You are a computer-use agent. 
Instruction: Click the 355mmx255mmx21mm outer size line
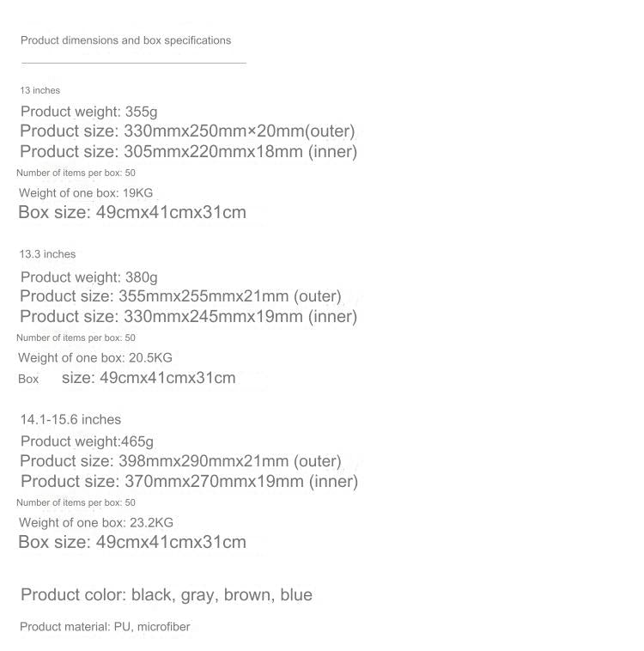(x=180, y=296)
